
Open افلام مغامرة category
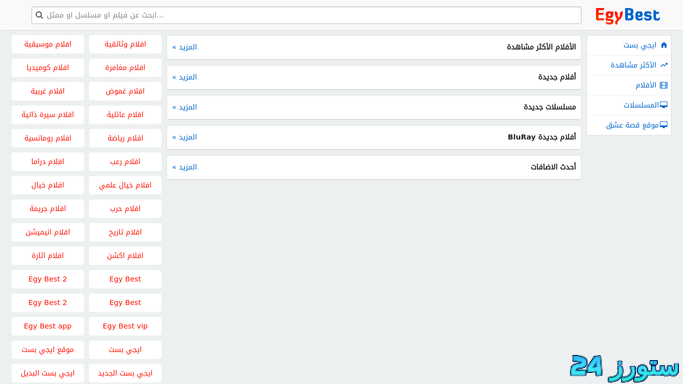[125, 68]
